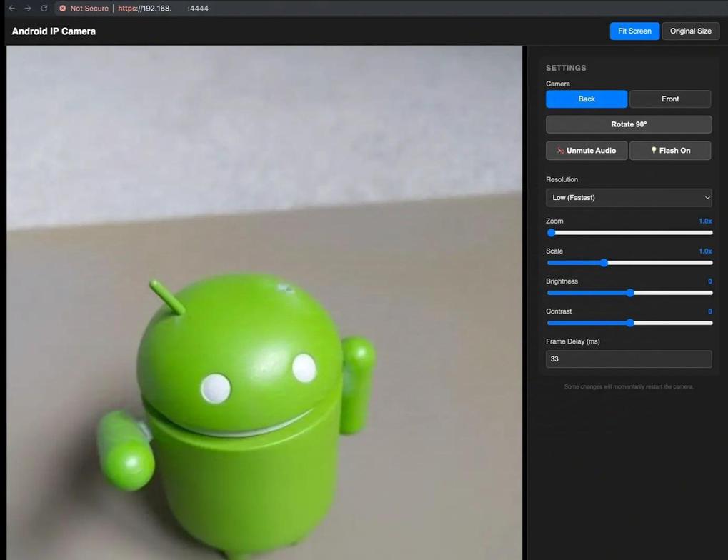
Task: Go forward using the browser forward arrow
Action: tap(28, 9)
